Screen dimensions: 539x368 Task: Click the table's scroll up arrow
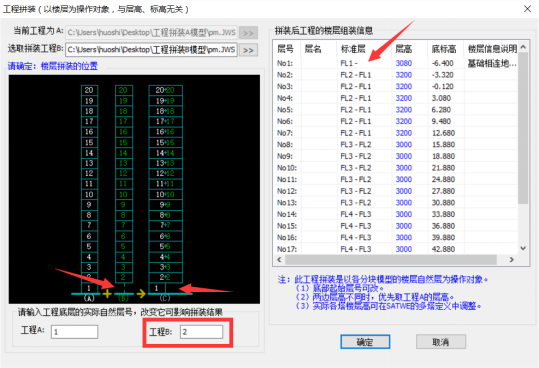pos(523,47)
